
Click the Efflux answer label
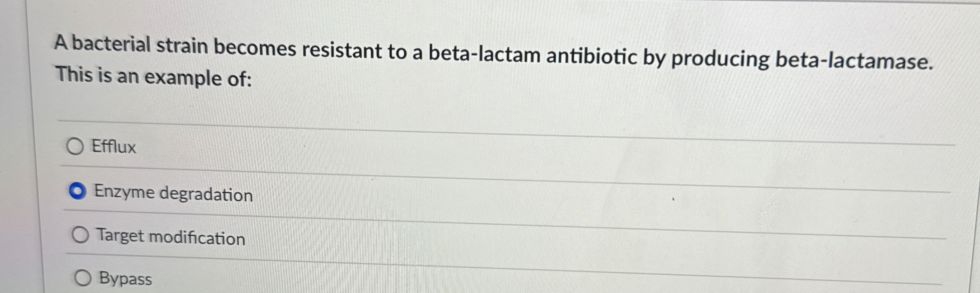pyautogui.click(x=114, y=147)
